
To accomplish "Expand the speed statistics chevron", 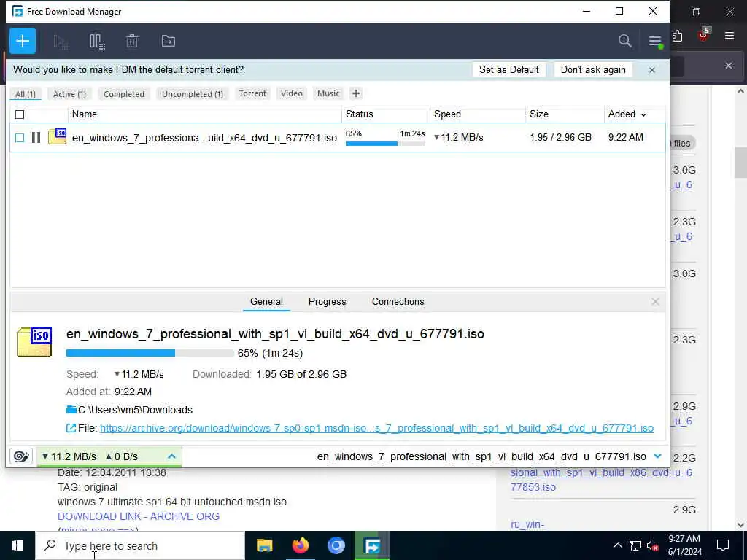I will [171, 456].
